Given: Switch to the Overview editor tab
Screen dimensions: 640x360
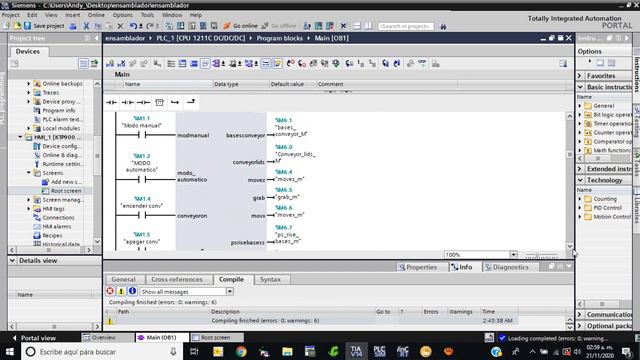Looking at the screenshot, I should pyautogui.click(x=107, y=338).
